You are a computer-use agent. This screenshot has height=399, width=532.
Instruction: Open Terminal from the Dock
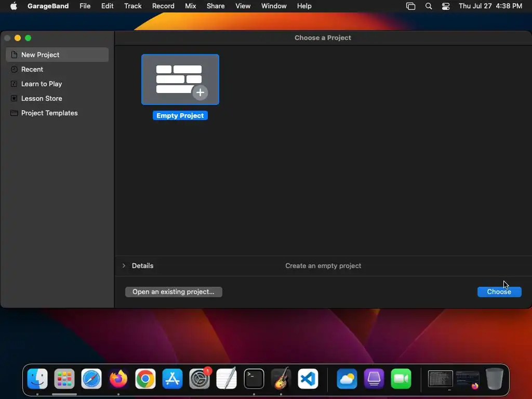point(254,379)
